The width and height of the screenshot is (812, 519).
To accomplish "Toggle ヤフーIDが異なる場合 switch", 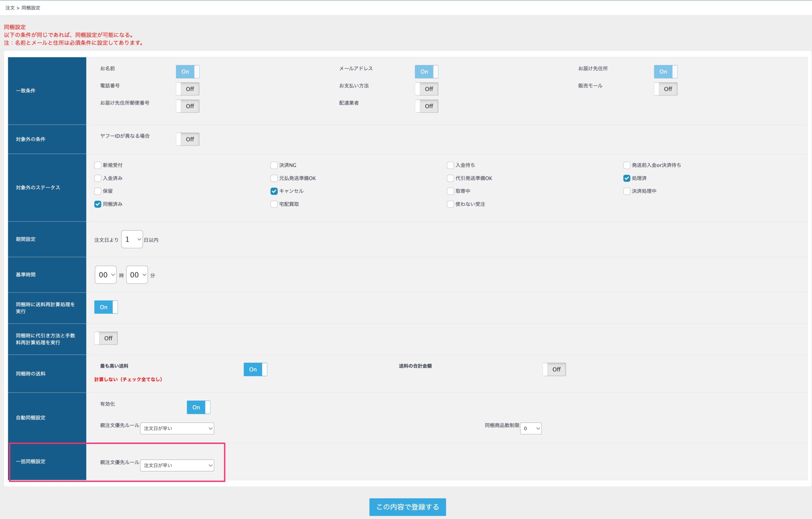I will tap(187, 139).
